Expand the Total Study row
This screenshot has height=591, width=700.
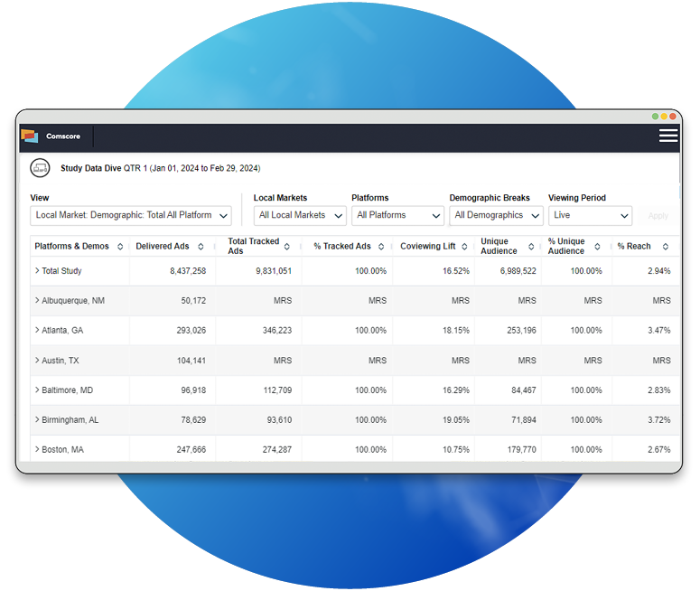pyautogui.click(x=37, y=271)
